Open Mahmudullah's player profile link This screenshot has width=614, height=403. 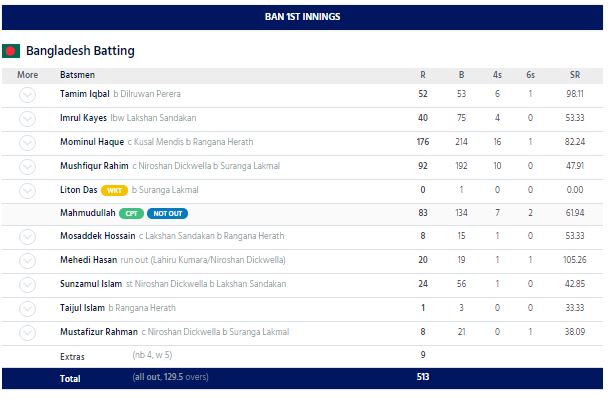pos(87,214)
